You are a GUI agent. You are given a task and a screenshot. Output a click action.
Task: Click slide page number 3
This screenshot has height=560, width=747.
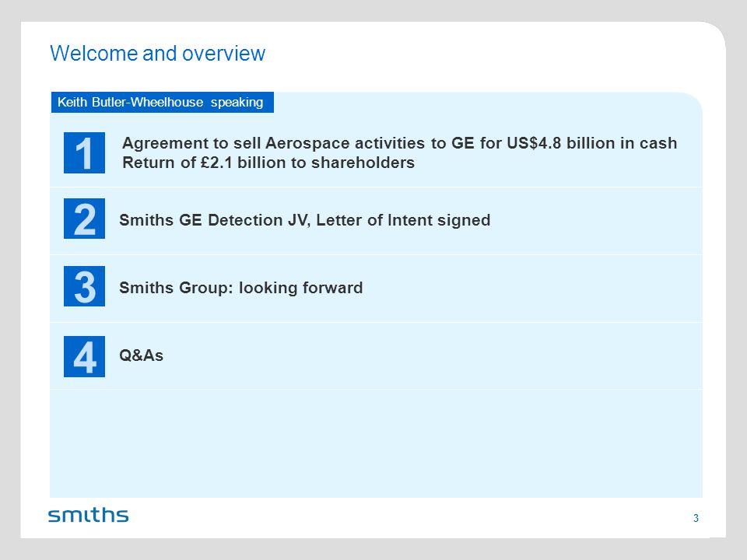pos(696,518)
